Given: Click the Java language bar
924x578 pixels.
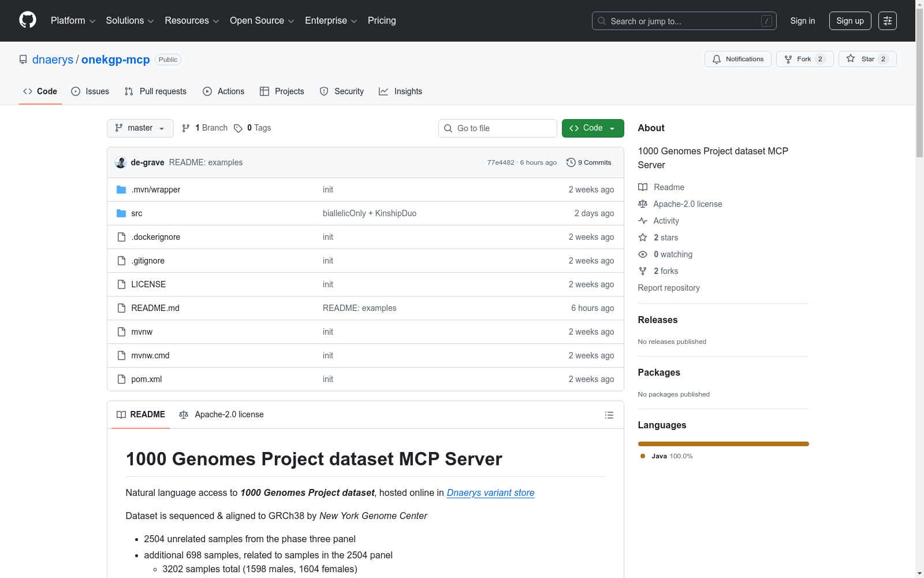Looking at the screenshot, I should [723, 444].
